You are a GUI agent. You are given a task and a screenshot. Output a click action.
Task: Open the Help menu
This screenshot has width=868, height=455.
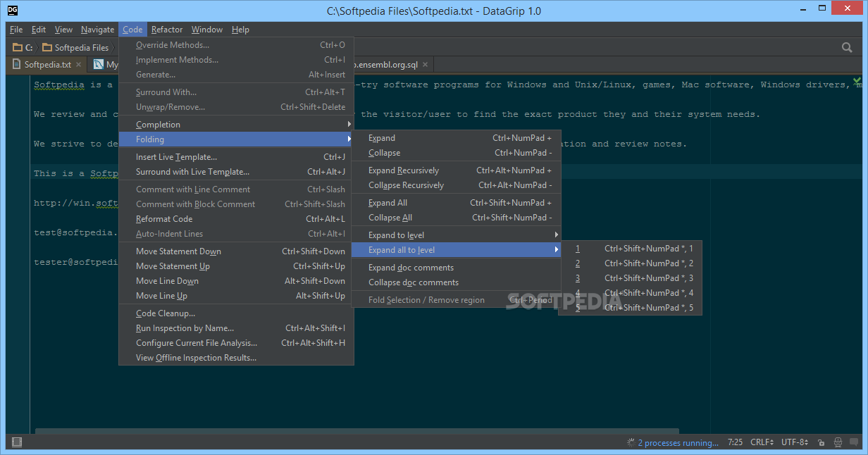(x=240, y=30)
